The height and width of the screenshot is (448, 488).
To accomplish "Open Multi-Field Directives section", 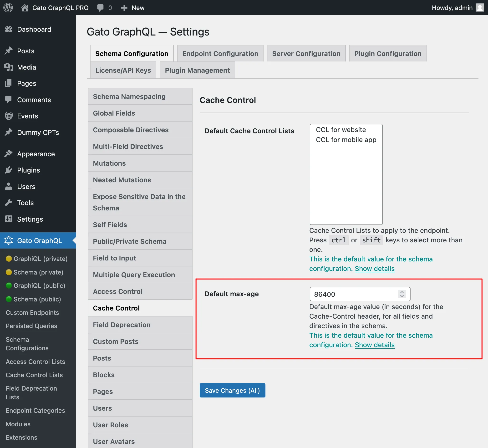I will coord(140,147).
